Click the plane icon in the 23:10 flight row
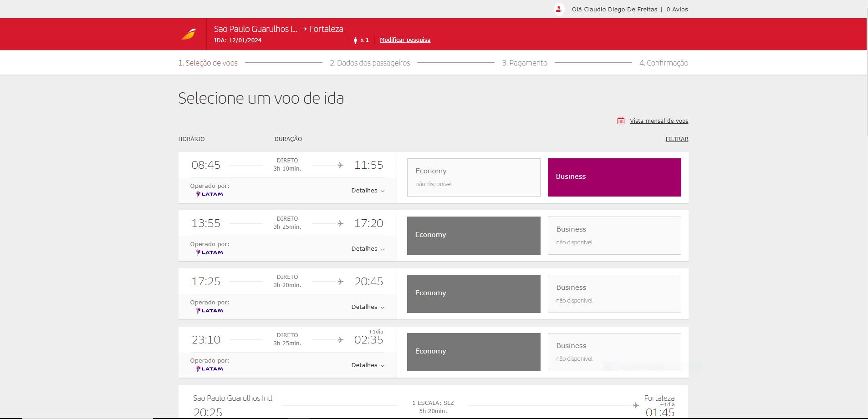This screenshot has height=419, width=868. pos(340,339)
